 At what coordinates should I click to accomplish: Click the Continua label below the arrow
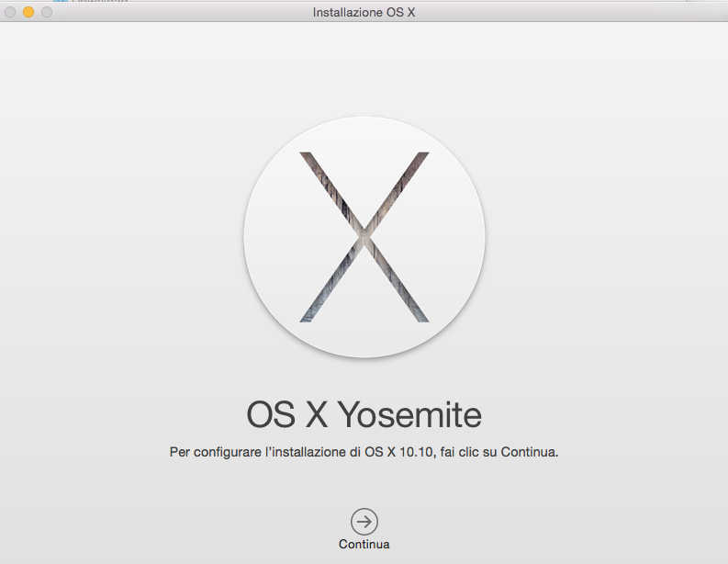click(364, 544)
